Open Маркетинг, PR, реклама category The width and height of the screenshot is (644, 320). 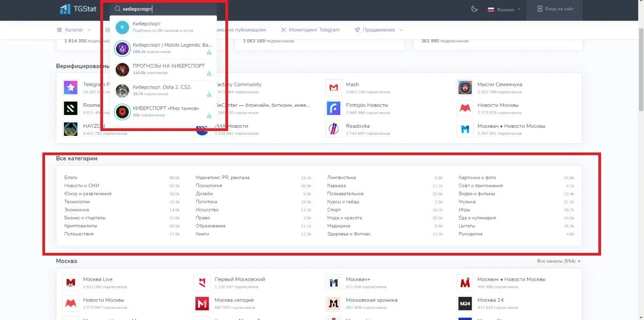point(223,177)
